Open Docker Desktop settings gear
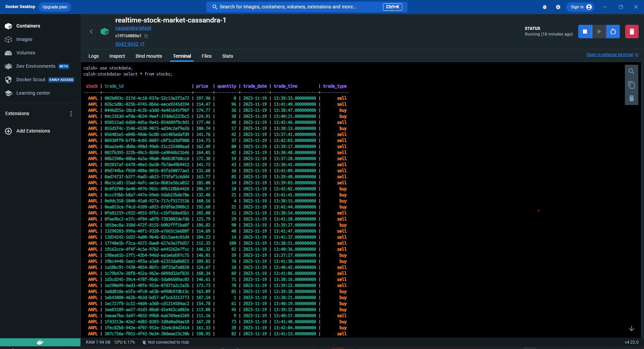The height and width of the screenshot is (349, 644). coord(558,7)
